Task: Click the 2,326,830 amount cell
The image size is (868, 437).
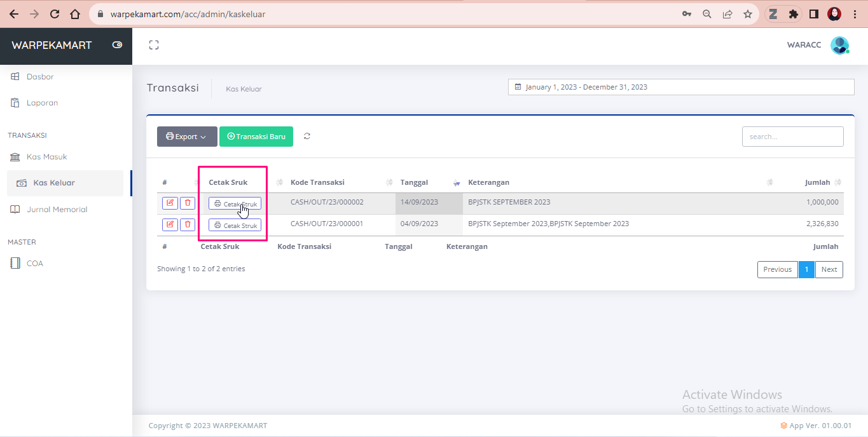Action: pyautogui.click(x=822, y=224)
